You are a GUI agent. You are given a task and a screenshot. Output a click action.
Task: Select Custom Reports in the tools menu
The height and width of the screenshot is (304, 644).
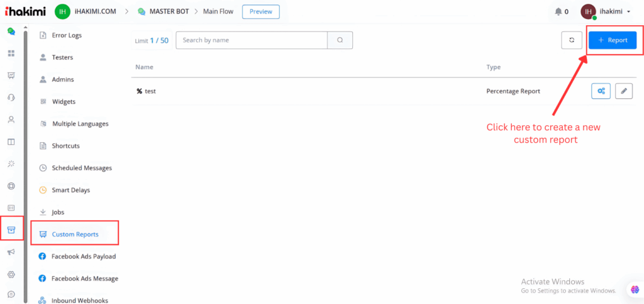75,234
